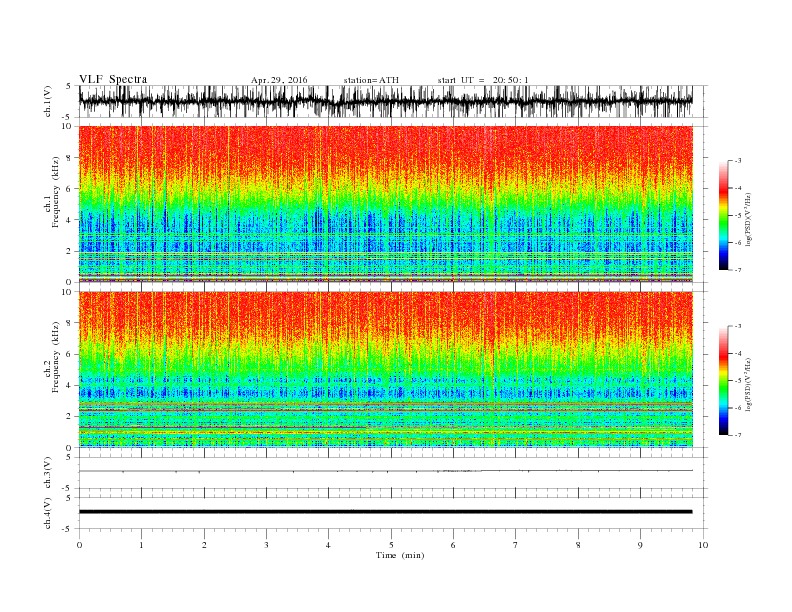Click tick label "3" on Time axis
This screenshot has height=612, width=792.
tap(266, 545)
